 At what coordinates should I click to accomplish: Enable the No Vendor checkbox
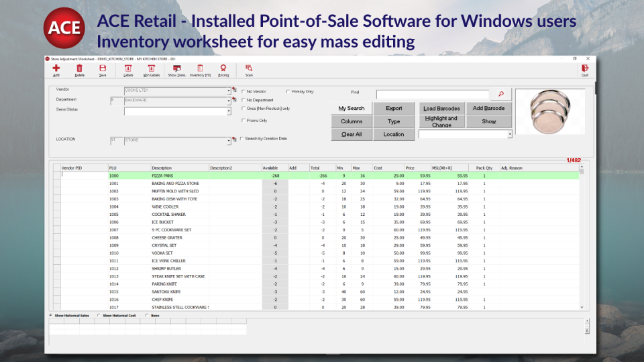[x=244, y=91]
